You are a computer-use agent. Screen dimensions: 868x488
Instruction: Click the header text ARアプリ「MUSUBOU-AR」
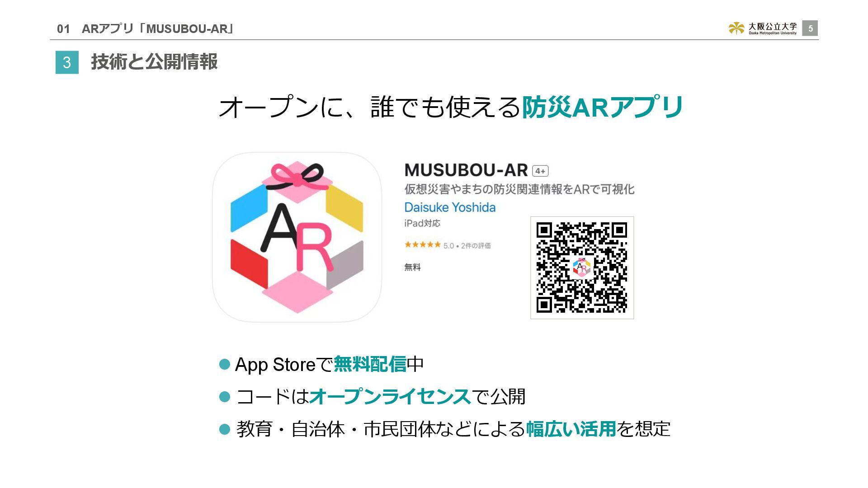158,29
